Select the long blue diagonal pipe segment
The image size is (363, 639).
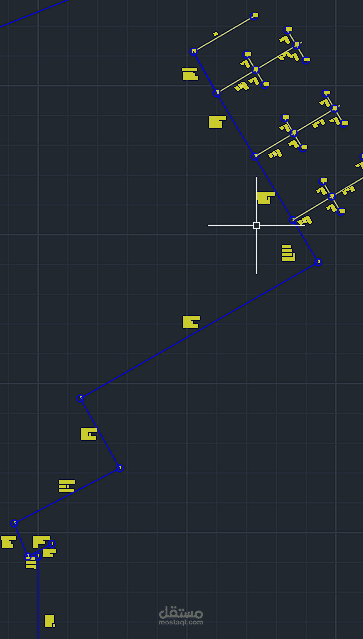pyautogui.click(x=199, y=331)
